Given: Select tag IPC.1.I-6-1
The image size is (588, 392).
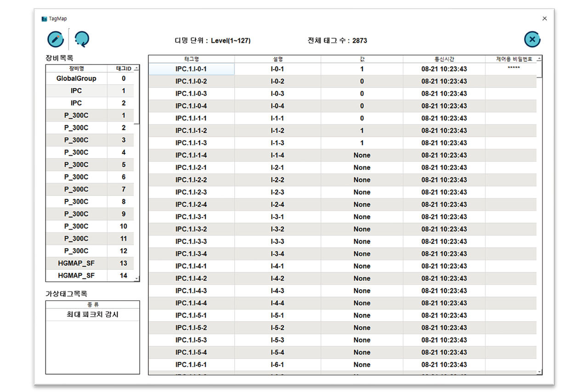Looking at the screenshot, I should 192,365.
